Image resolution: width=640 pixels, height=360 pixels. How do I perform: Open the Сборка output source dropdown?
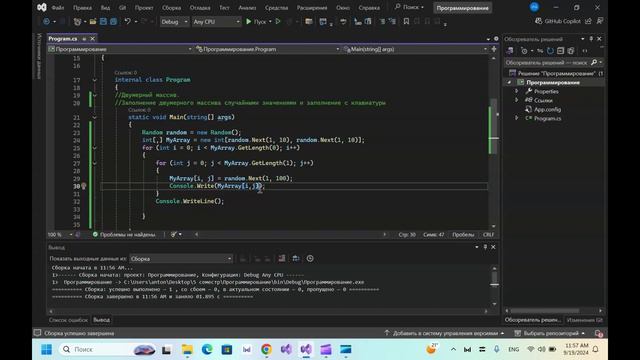click(x=181, y=259)
